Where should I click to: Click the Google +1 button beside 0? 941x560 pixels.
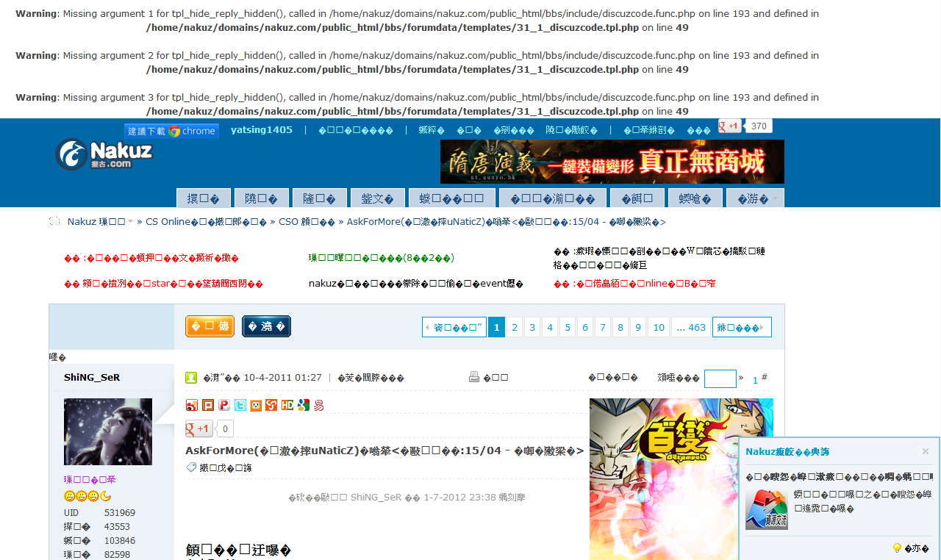click(198, 428)
